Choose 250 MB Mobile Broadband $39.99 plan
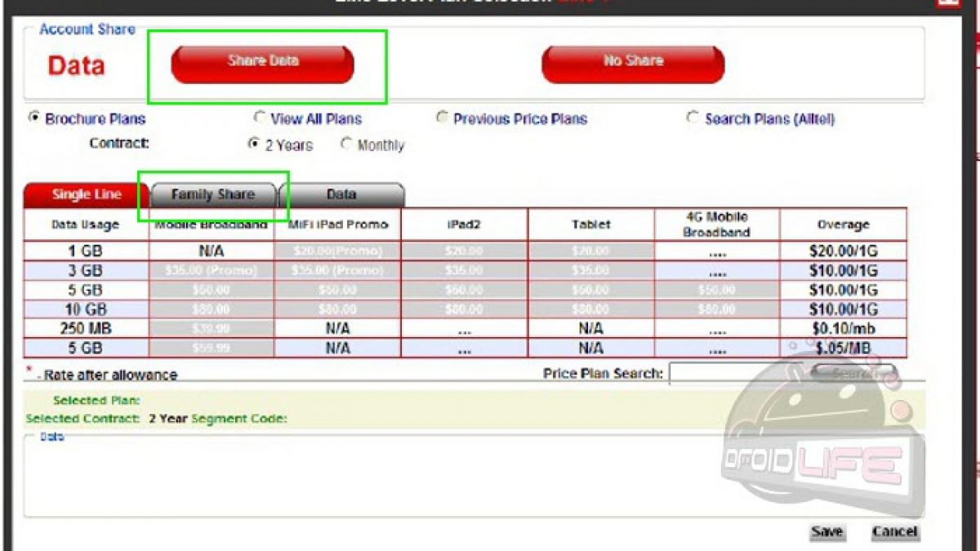The image size is (980, 551). click(212, 329)
